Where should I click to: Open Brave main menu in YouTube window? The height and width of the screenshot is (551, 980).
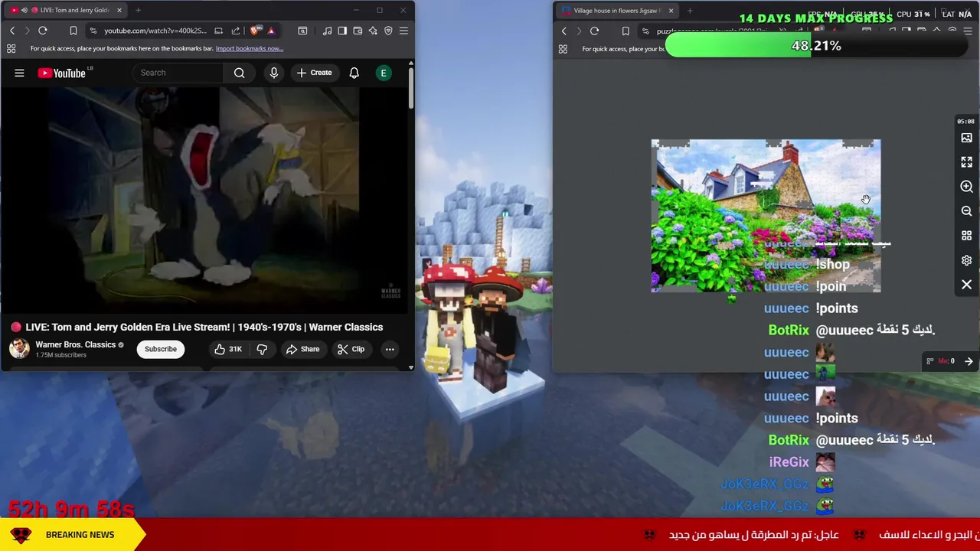coord(403,31)
